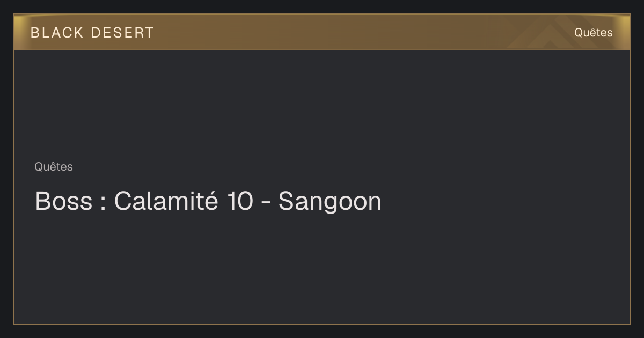Click the ê in the header Quêtes label

591,32
